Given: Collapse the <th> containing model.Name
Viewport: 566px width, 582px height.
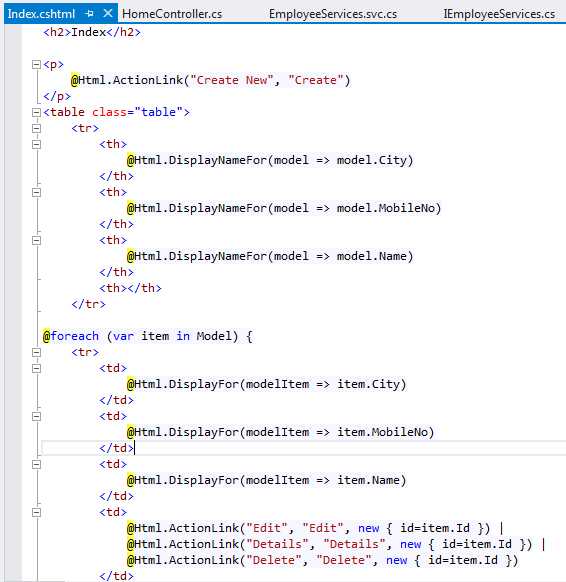Looking at the screenshot, I should coord(36,241).
